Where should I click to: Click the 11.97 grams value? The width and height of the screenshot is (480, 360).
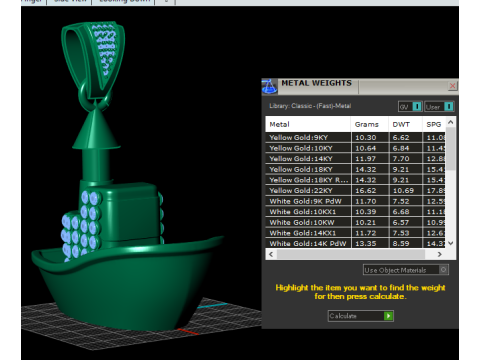[366, 159]
